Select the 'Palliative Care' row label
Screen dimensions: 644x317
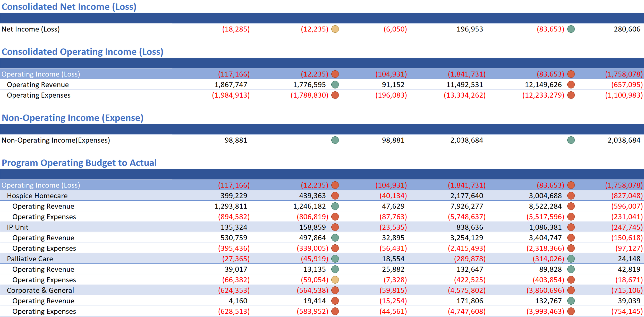(x=30, y=259)
